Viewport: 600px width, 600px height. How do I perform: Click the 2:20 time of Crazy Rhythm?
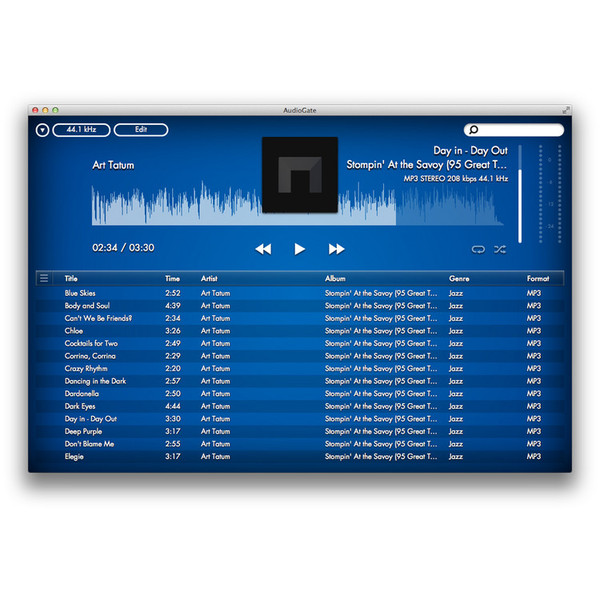click(173, 368)
